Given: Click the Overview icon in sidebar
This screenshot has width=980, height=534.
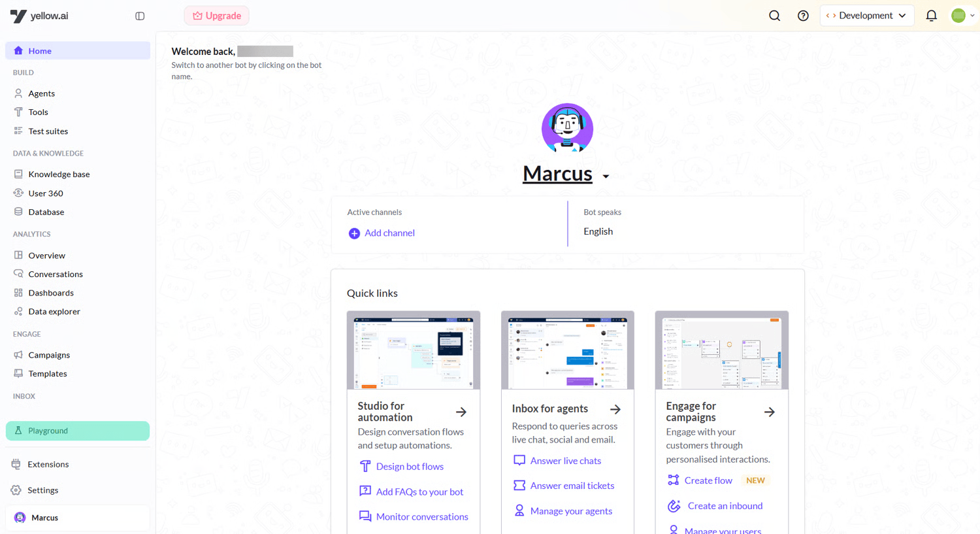Looking at the screenshot, I should coord(18,255).
